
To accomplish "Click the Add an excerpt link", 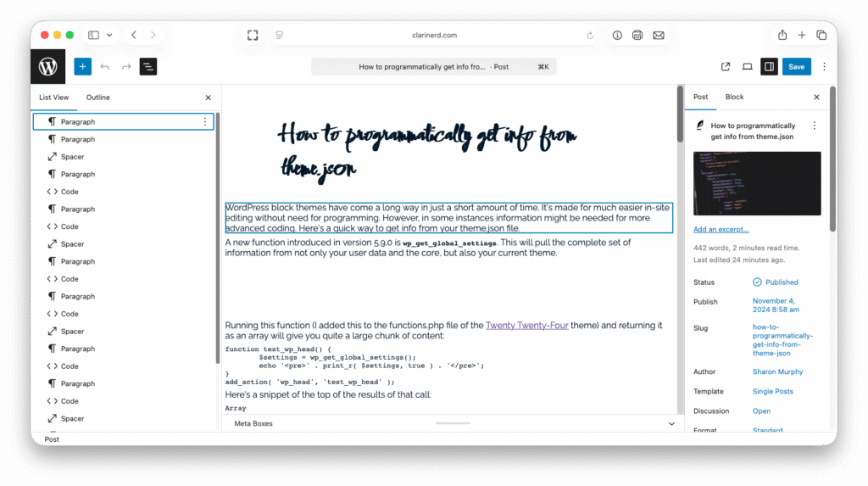I will 721,229.
